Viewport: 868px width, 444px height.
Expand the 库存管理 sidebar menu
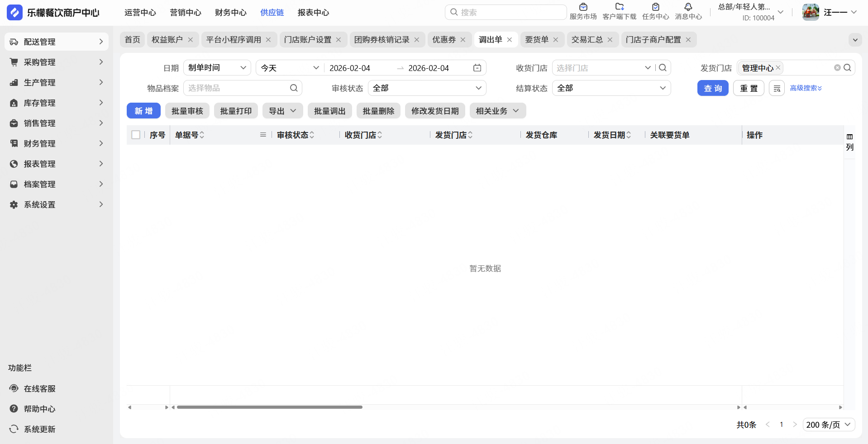(57, 103)
